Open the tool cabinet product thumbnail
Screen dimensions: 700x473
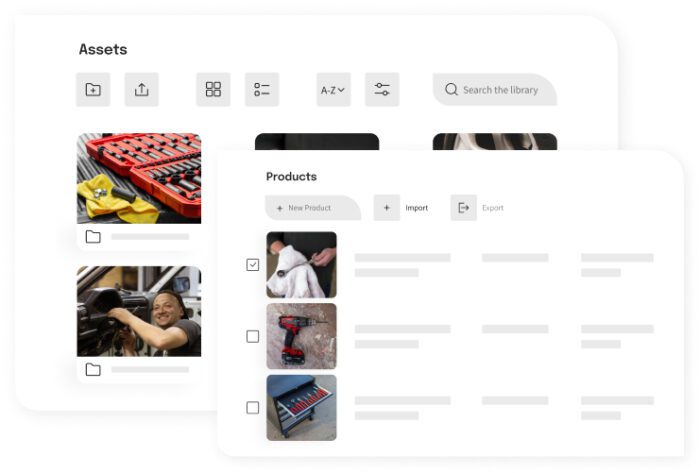(x=301, y=408)
